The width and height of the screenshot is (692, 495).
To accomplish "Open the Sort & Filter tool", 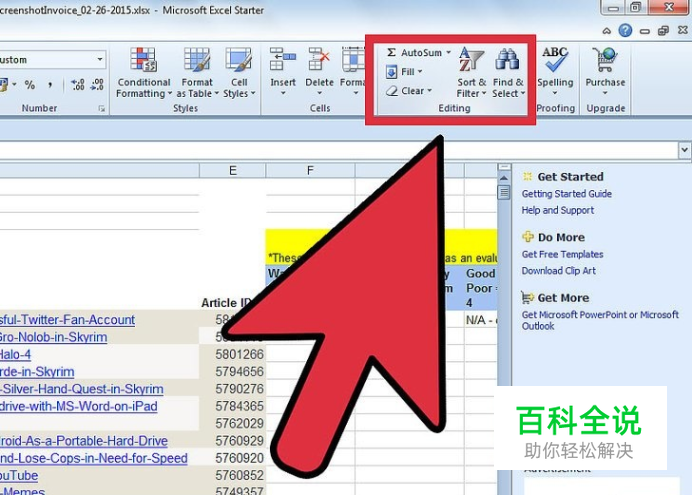I will (x=471, y=73).
